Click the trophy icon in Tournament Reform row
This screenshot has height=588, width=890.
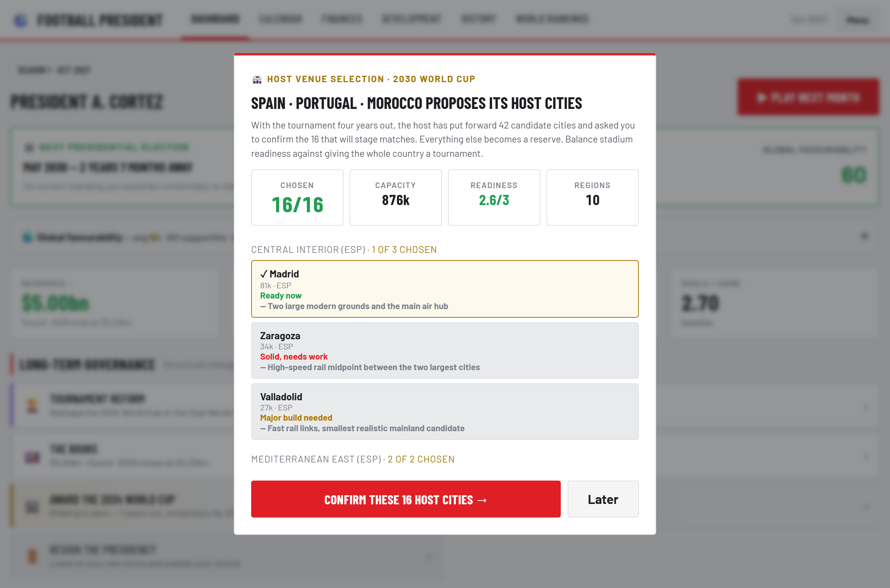32,406
